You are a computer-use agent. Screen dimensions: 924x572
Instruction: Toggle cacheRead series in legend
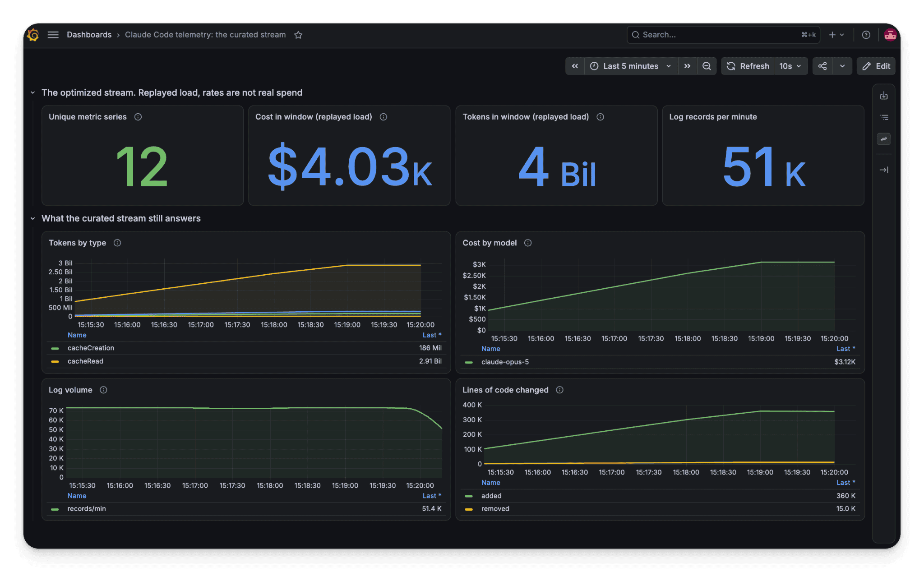click(85, 361)
